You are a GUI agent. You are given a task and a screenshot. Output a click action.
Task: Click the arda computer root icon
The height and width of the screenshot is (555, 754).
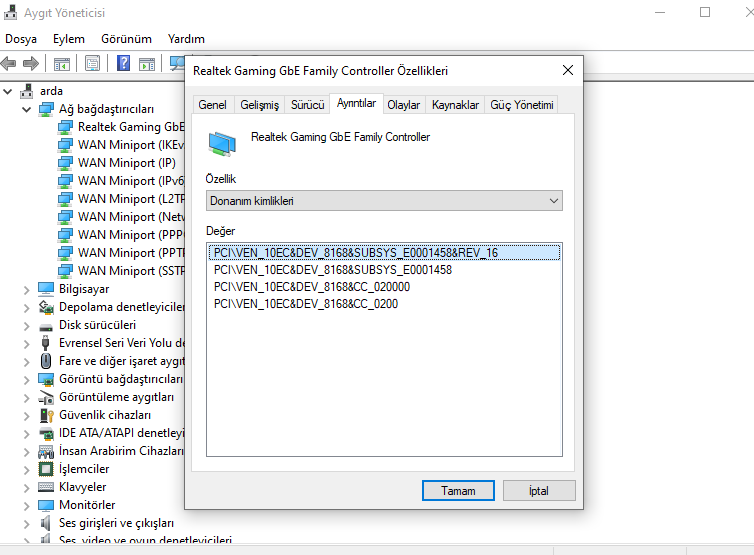[x=27, y=91]
